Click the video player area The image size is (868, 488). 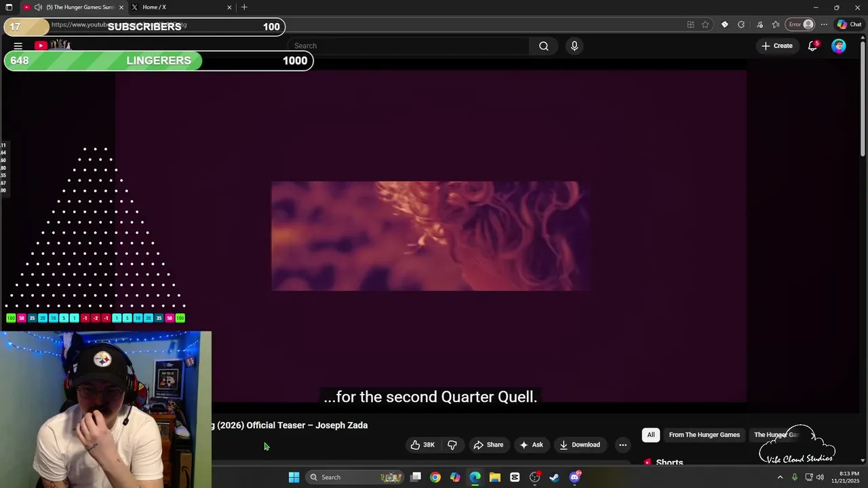point(431,236)
